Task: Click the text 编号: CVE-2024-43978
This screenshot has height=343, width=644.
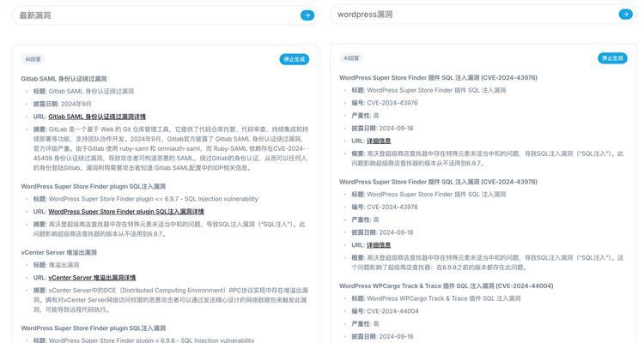Action: click(x=385, y=208)
